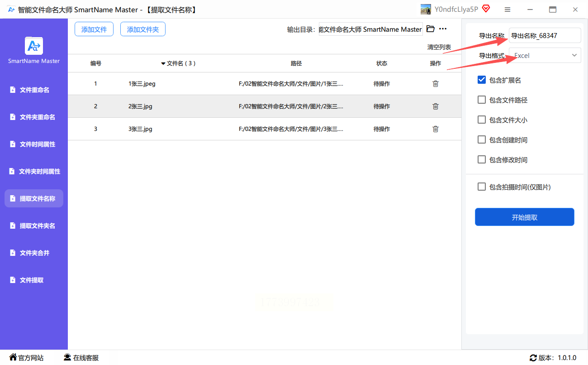Open the 官方网站 link
The image size is (588, 365).
click(27, 358)
